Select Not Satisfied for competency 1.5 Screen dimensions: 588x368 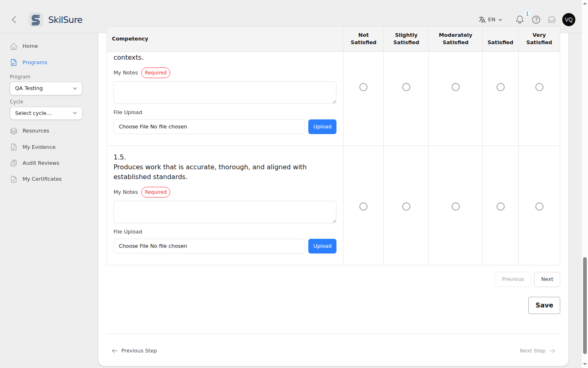tap(363, 206)
